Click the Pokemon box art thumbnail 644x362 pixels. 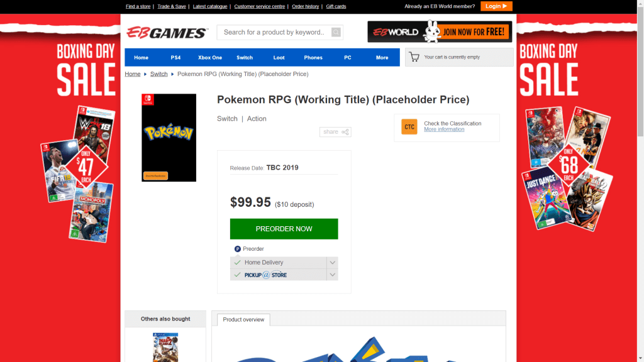tap(169, 138)
